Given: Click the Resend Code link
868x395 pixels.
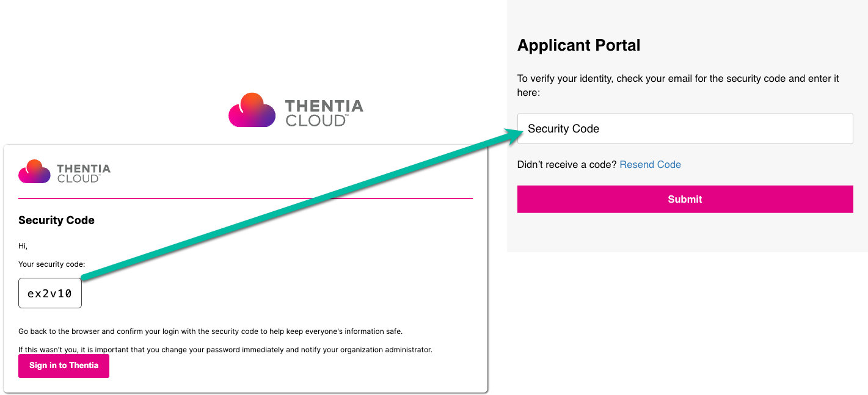Looking at the screenshot, I should click(x=650, y=164).
